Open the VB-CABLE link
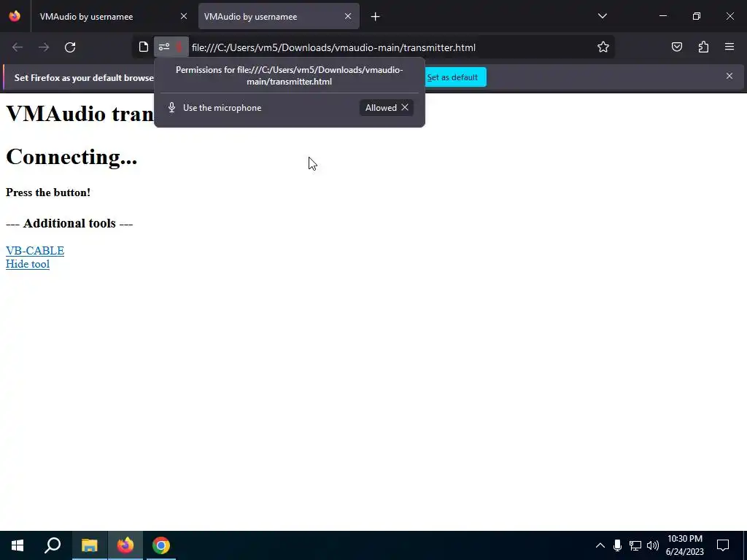 tap(35, 251)
